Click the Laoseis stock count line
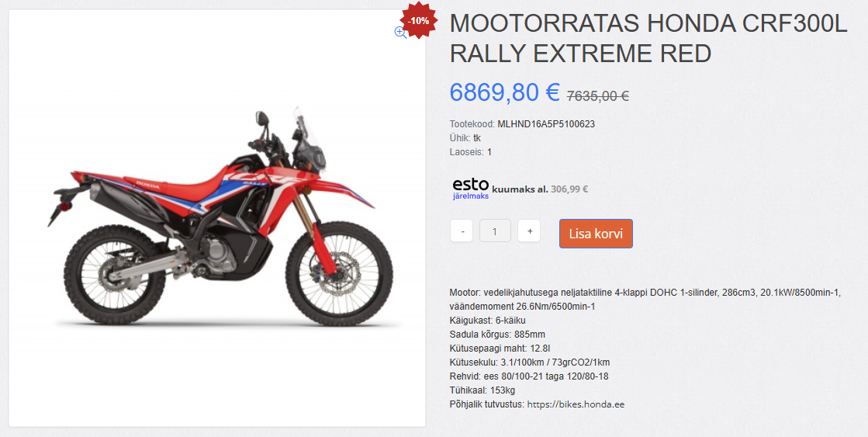The height and width of the screenshot is (437, 868). [471, 152]
